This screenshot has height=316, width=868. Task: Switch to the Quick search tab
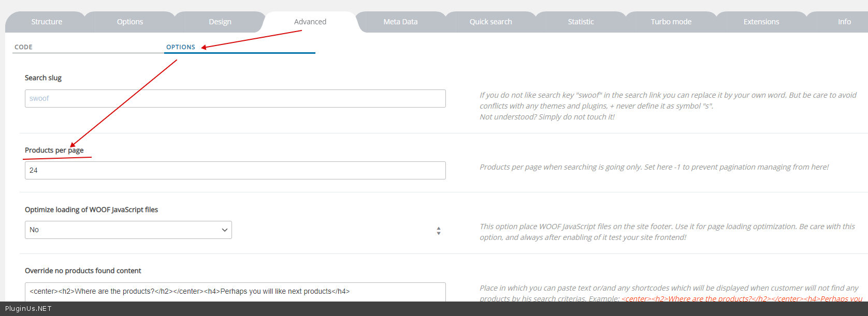[x=490, y=22]
